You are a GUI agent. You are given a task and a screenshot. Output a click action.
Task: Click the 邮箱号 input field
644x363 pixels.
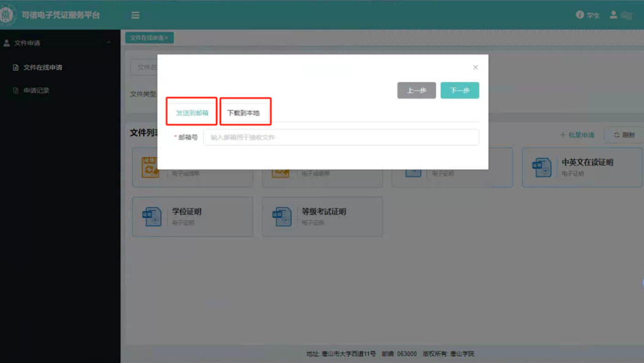coord(341,137)
